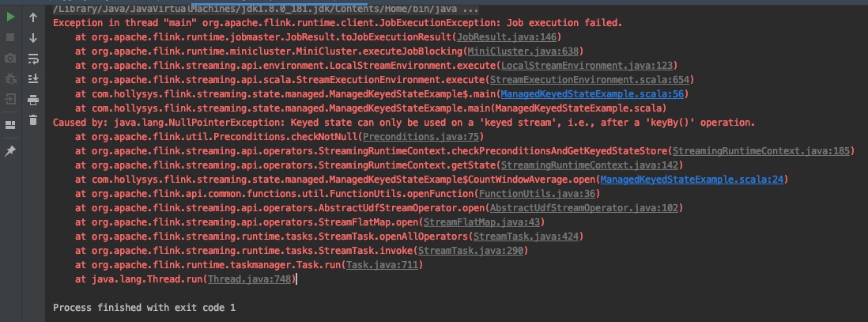Open the FunctionUtils.java:36 link

[x=537, y=194]
